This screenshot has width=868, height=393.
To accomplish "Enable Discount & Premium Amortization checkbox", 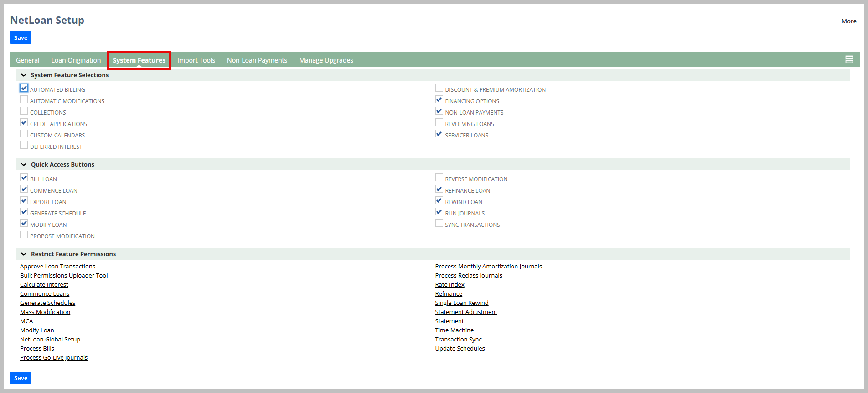I will pos(439,88).
